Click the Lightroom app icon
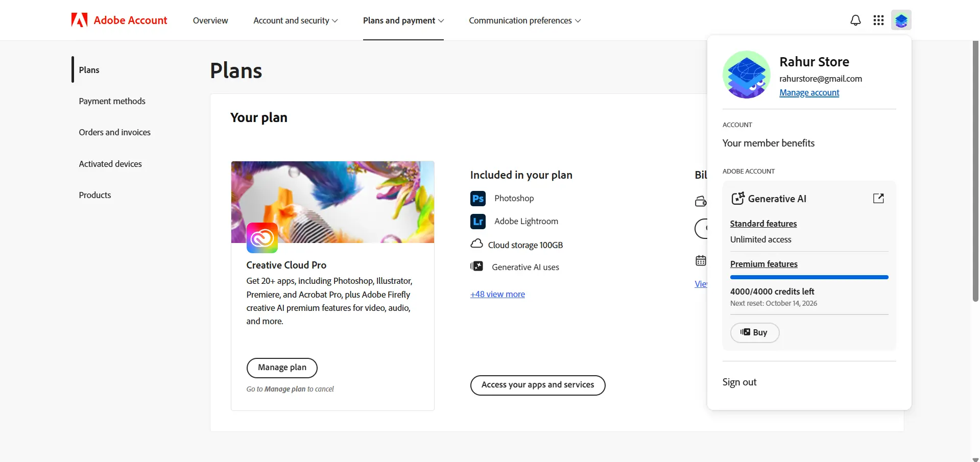This screenshot has width=980, height=462. 478,222
